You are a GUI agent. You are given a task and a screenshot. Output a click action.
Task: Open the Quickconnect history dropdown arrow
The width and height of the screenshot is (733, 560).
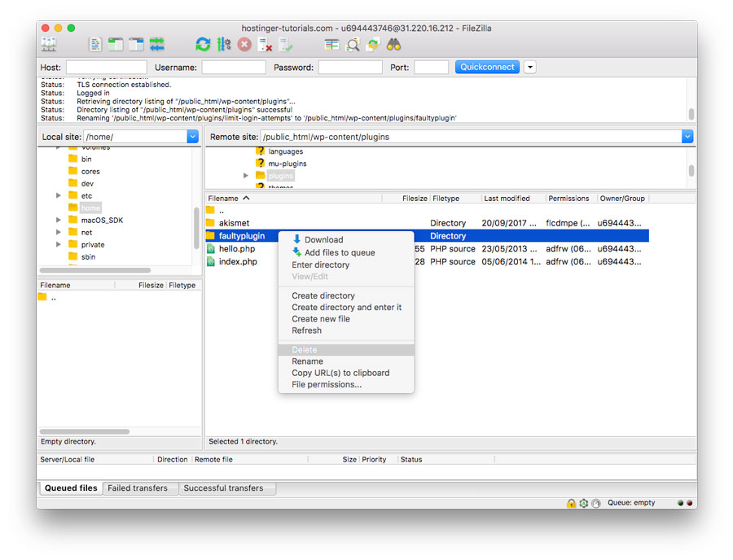pos(529,68)
